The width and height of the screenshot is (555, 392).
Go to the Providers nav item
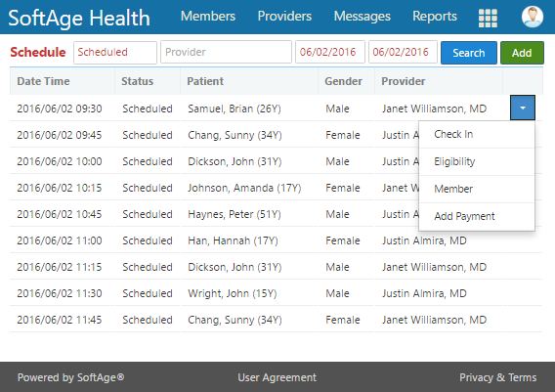[284, 17]
